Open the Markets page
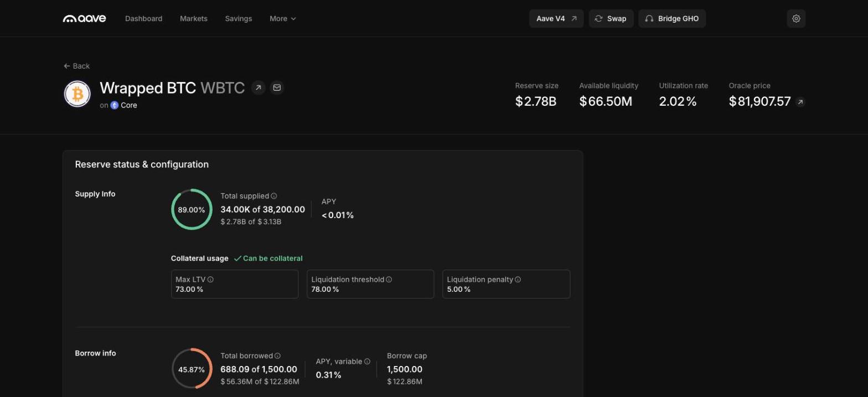 (194, 18)
